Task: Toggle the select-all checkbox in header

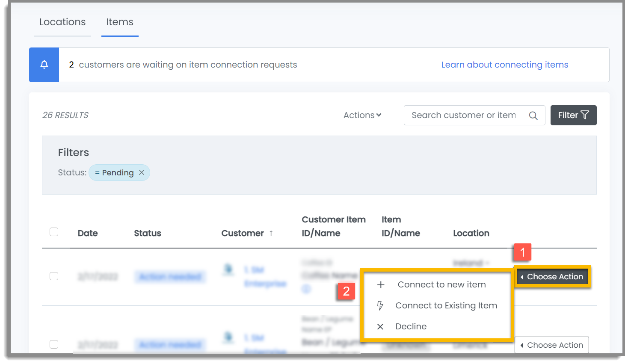Action: click(54, 232)
